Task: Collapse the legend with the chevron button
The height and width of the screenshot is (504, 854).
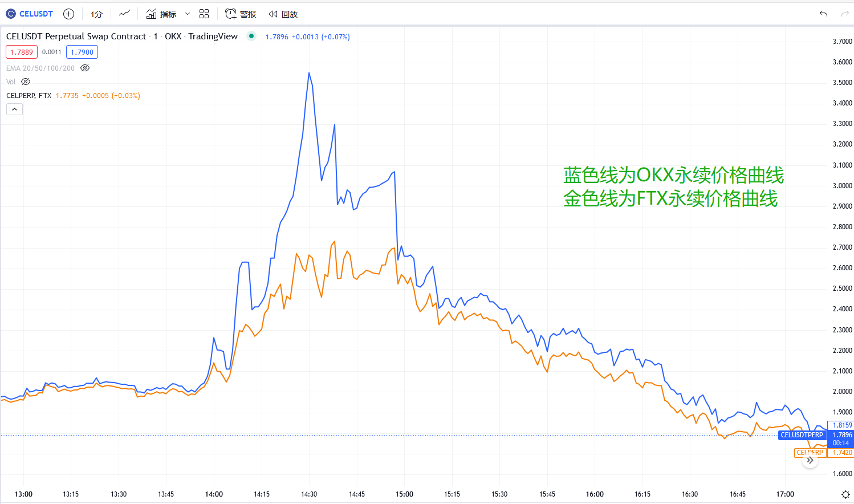Action: pos(14,109)
